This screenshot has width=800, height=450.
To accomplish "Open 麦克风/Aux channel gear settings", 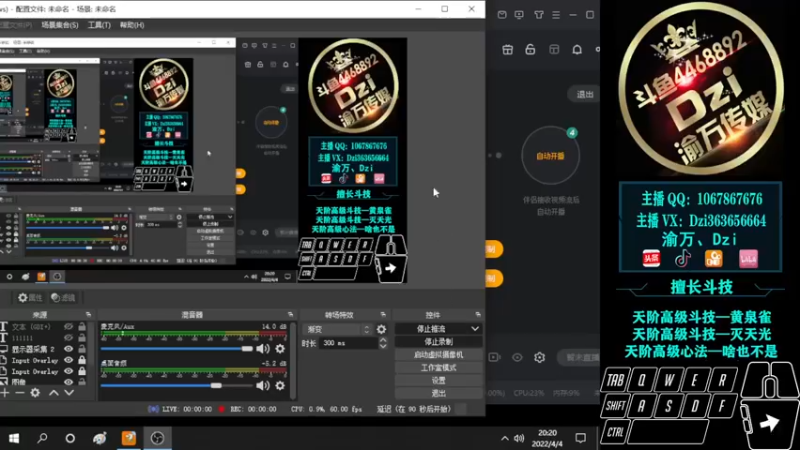I will [x=280, y=349].
